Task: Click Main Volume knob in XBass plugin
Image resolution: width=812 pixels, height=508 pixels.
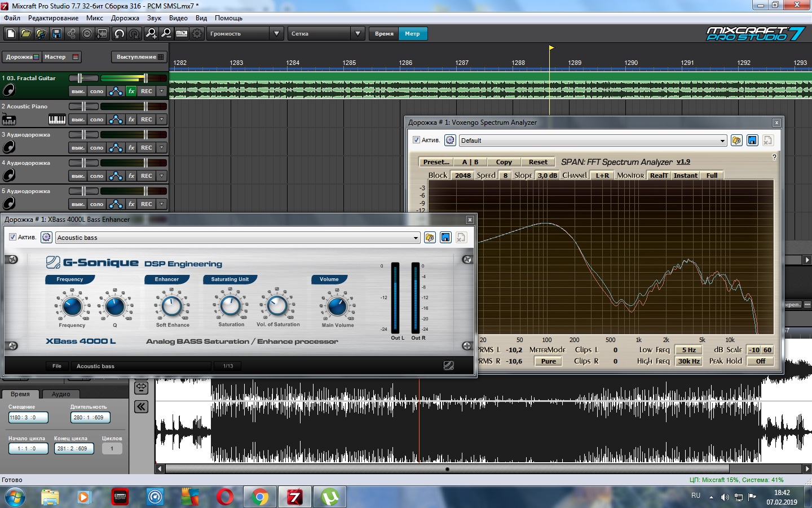Action: [337, 306]
